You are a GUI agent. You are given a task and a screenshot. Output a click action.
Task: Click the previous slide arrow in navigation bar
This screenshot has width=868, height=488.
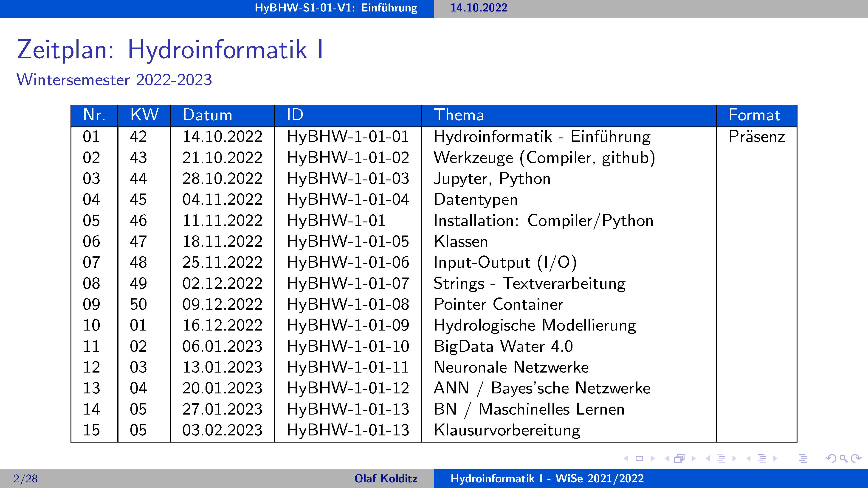tap(626, 458)
